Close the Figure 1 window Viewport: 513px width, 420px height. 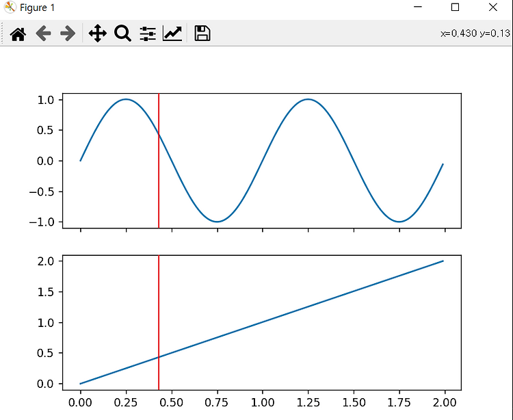493,7
